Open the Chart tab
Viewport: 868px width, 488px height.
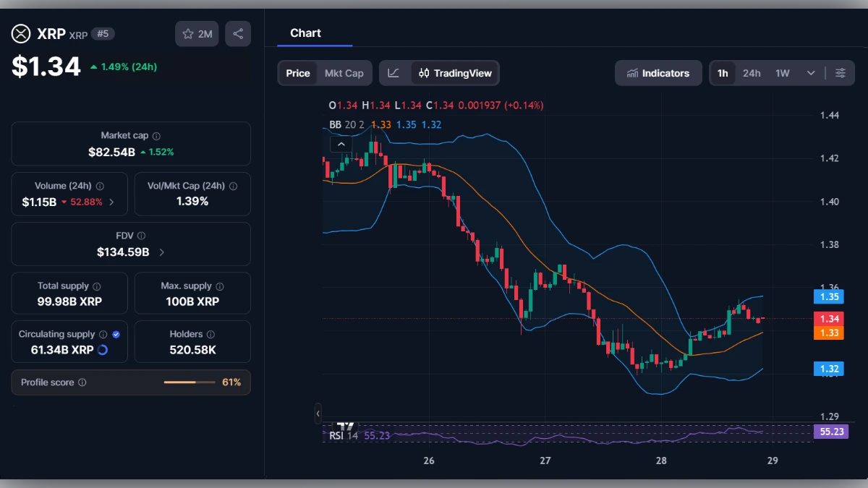click(x=306, y=33)
